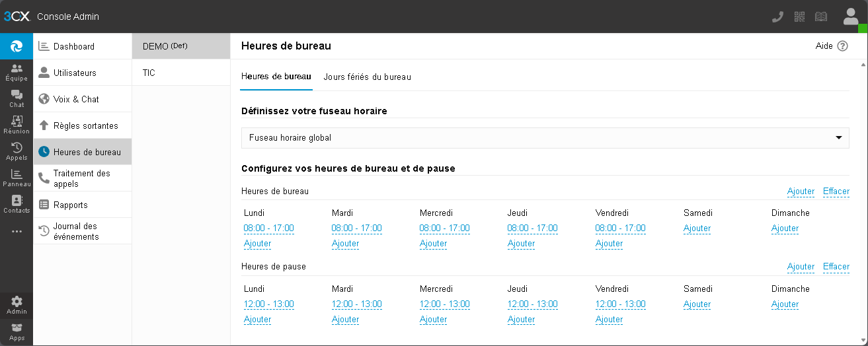Open Traitement des appels menu item

(83, 178)
